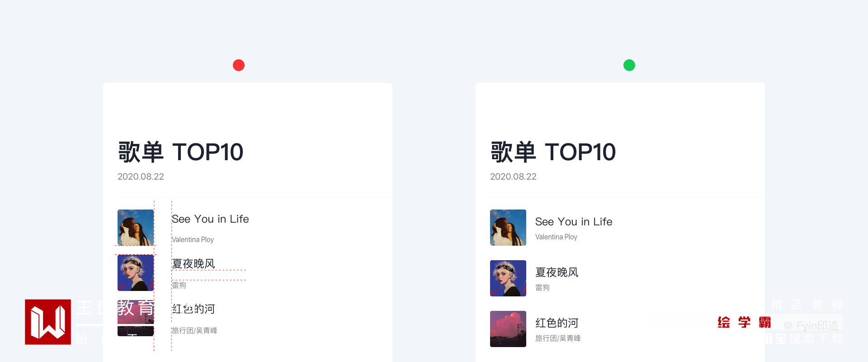The height and width of the screenshot is (362, 868).
Task: Click the green dot above the right card
Action: [629, 65]
